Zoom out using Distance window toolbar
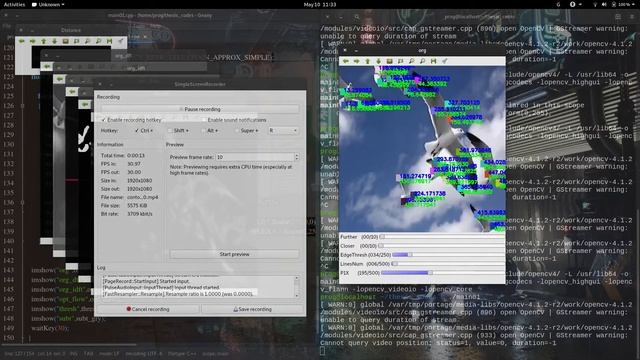Screen dimensions: 640x360 pos(98,41)
